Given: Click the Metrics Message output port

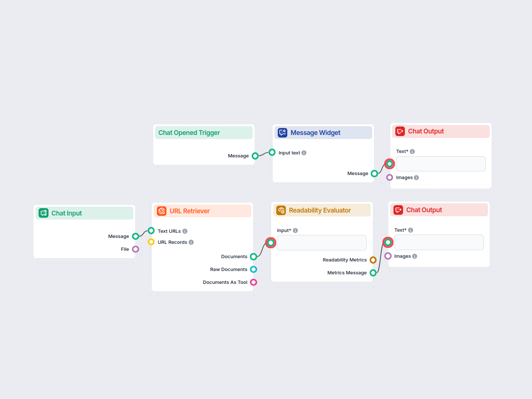Looking at the screenshot, I should click(373, 272).
